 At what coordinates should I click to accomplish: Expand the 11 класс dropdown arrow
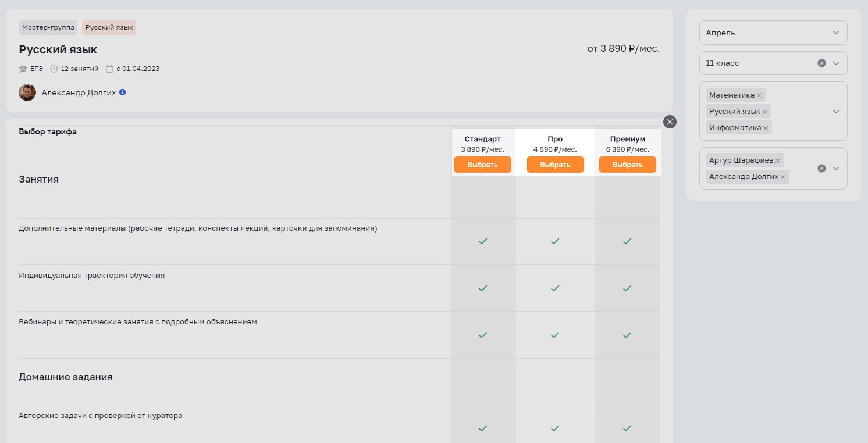click(x=837, y=63)
